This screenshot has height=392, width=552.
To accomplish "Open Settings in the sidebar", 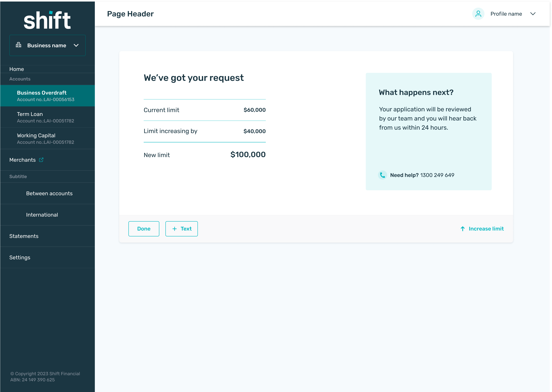I will click(x=20, y=258).
